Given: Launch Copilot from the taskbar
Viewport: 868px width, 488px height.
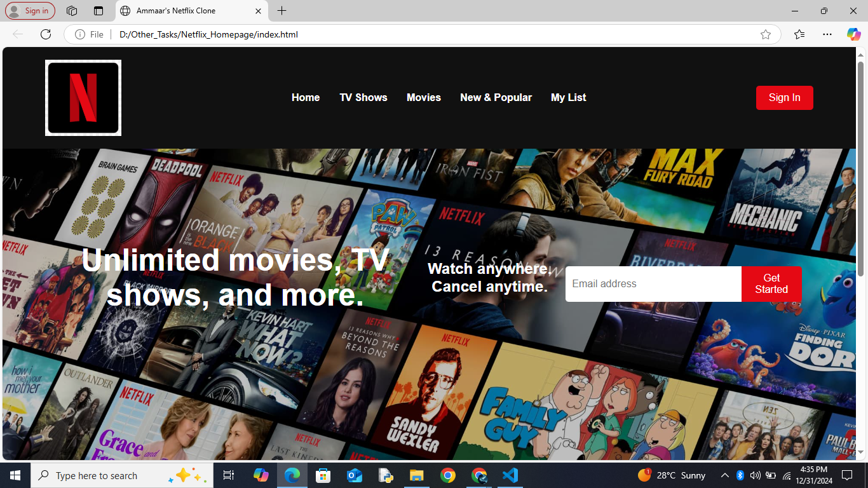Looking at the screenshot, I should click(x=261, y=475).
